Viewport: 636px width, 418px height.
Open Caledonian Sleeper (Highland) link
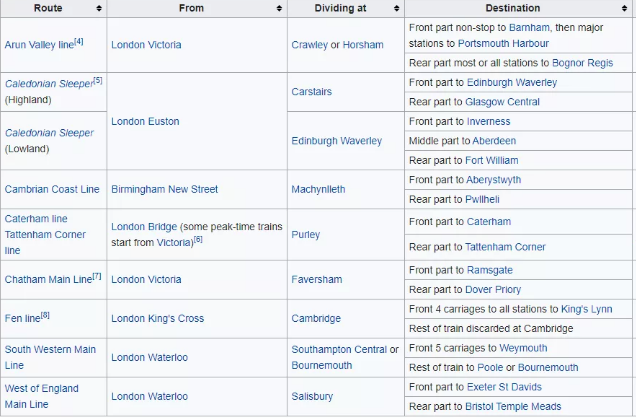pyautogui.click(x=49, y=84)
